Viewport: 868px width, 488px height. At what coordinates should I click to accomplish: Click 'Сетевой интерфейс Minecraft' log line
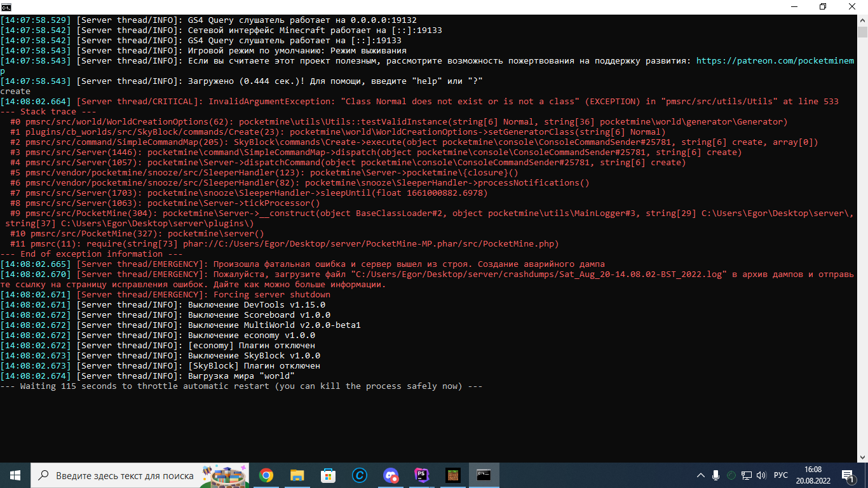point(221,30)
